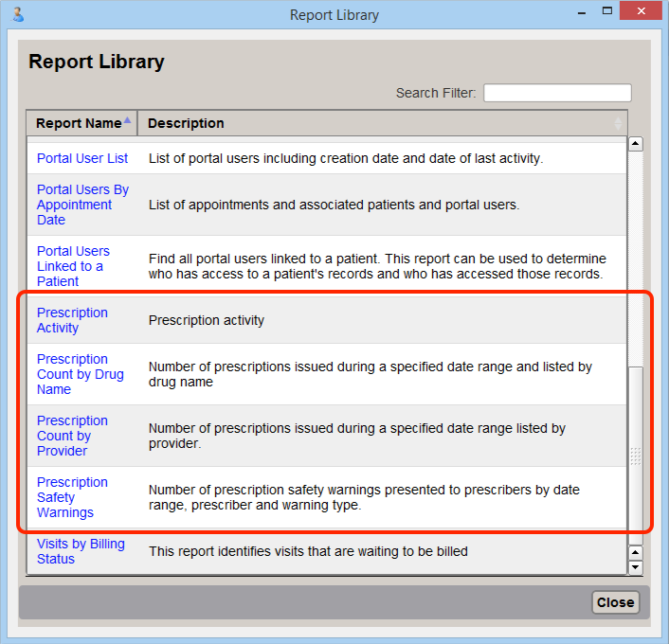Click description 'Find all portal users linked to a patient'
The image size is (669, 644).
(x=377, y=266)
